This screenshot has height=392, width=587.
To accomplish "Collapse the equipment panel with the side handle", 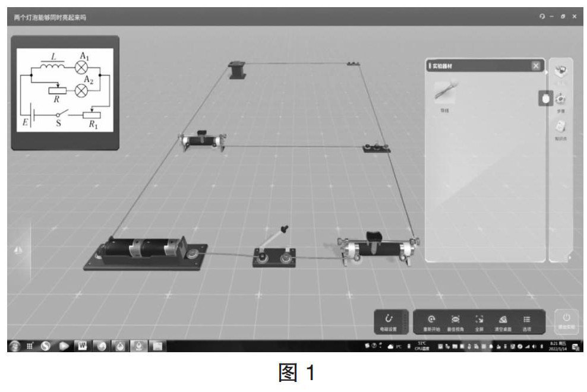I will tap(545, 98).
